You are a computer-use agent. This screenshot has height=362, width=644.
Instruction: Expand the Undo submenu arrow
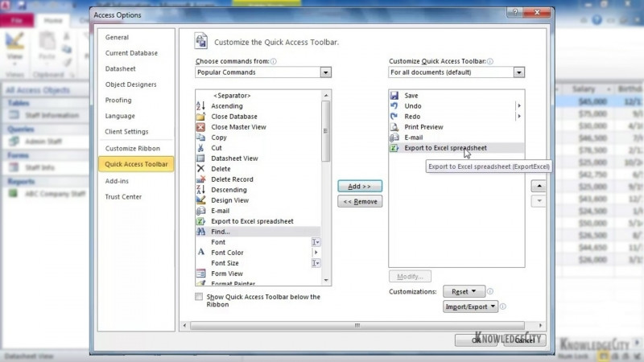[519, 106]
